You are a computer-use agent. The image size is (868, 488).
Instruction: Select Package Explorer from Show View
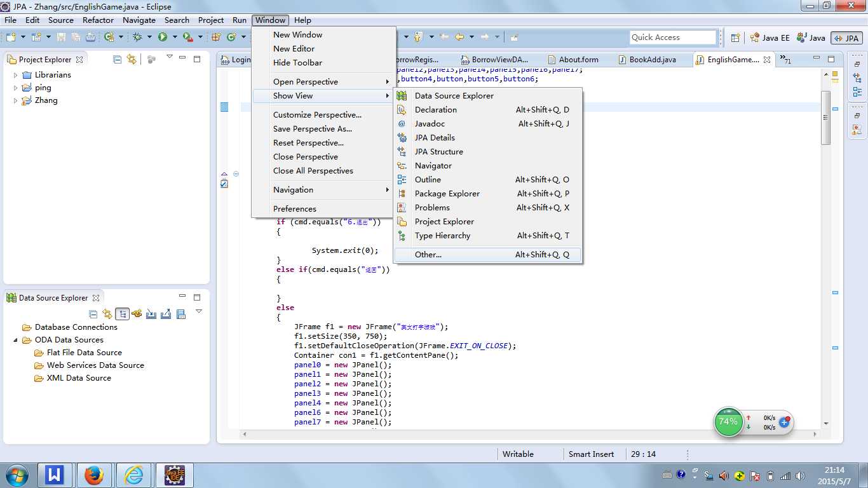(487, 194)
